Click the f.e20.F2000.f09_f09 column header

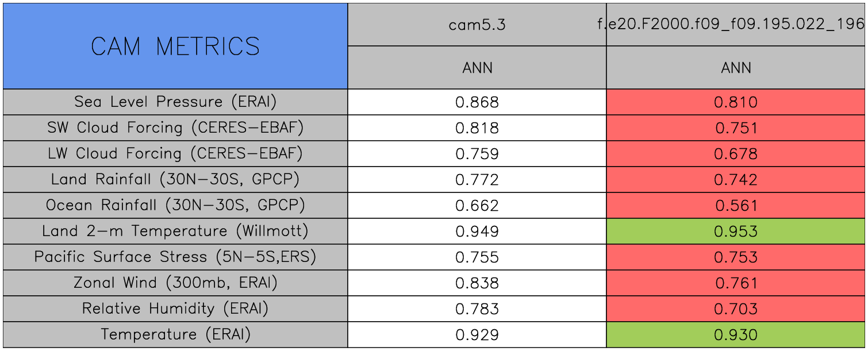736,25
